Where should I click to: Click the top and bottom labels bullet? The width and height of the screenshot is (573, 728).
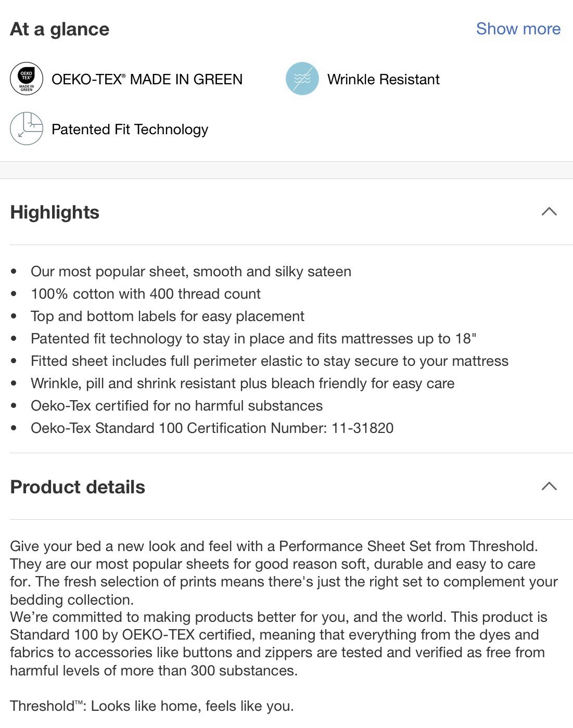click(168, 316)
